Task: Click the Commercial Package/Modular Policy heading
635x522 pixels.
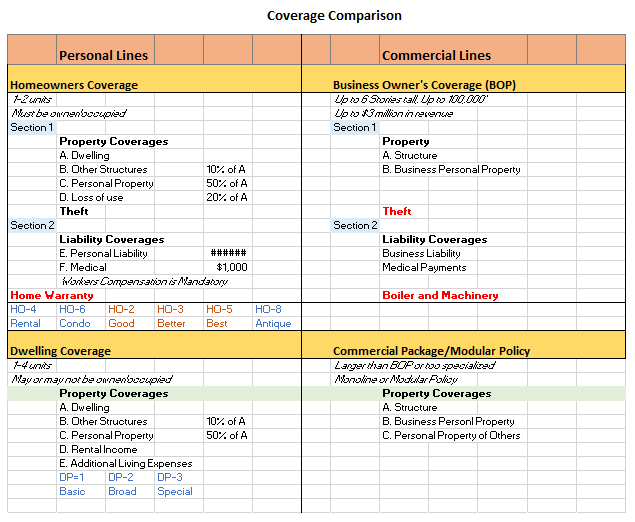Action: point(431,351)
